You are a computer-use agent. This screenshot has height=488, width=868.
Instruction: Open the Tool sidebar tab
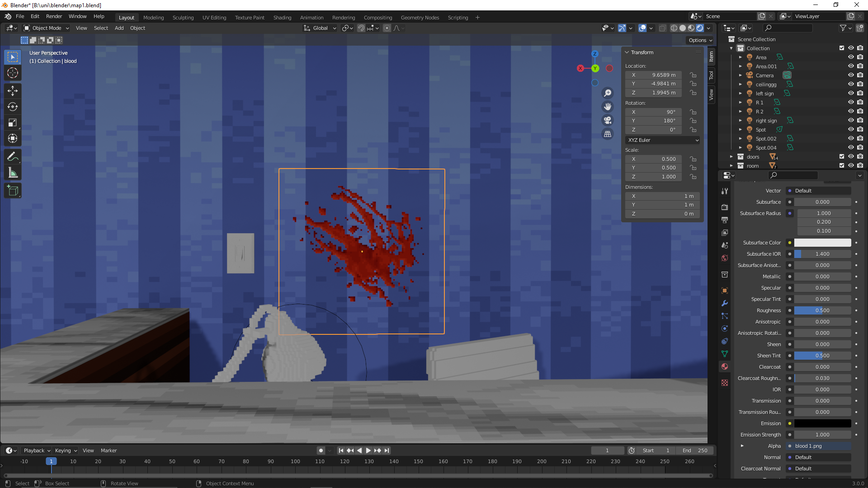pyautogui.click(x=711, y=75)
